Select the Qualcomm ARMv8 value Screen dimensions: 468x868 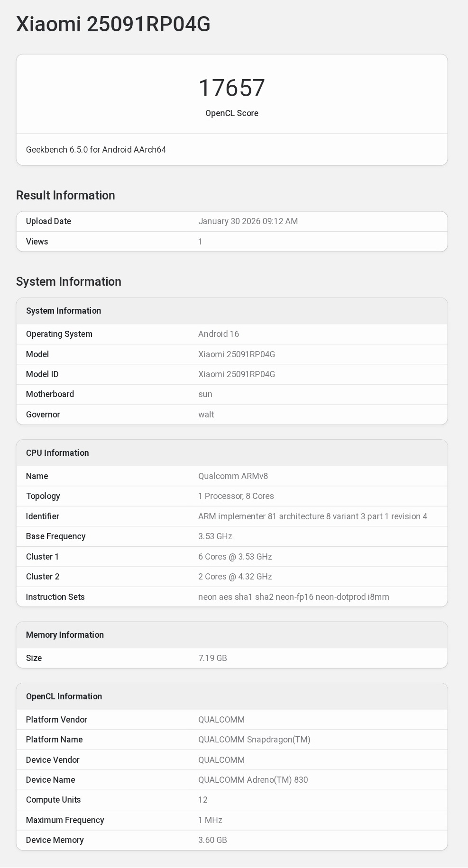coord(233,476)
